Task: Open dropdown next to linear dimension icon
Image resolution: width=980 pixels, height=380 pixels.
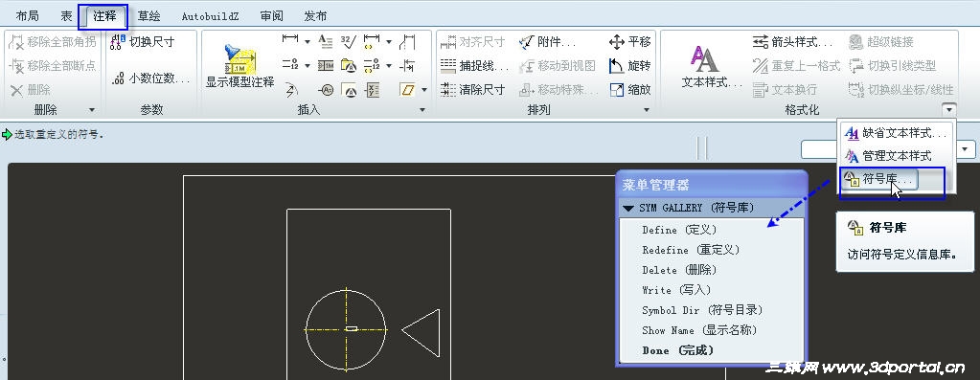Action: pyautogui.click(x=307, y=42)
